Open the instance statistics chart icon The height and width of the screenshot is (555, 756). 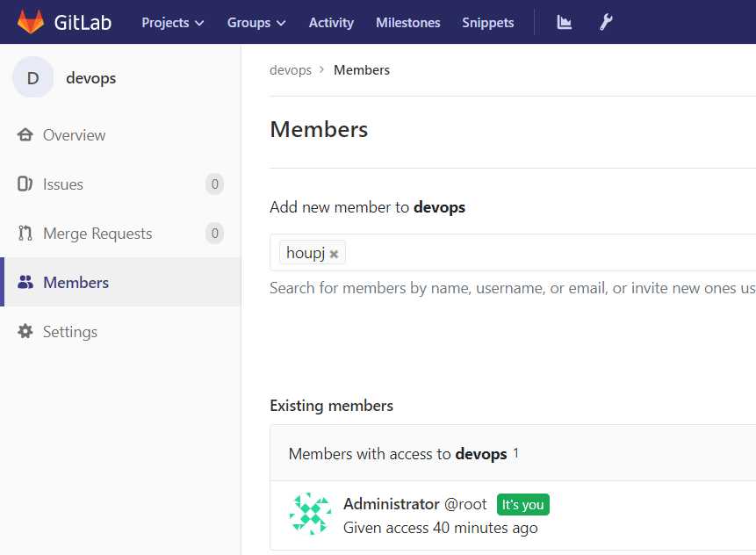tap(564, 22)
